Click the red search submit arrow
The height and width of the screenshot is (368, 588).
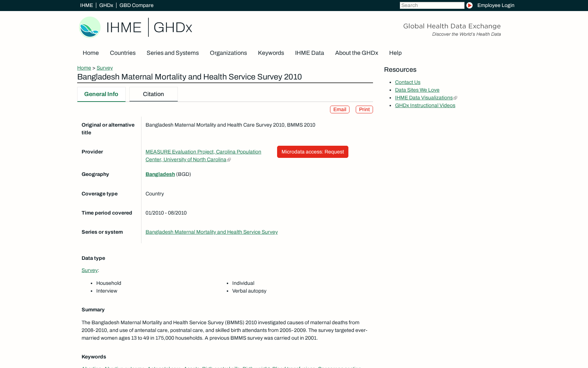click(469, 5)
